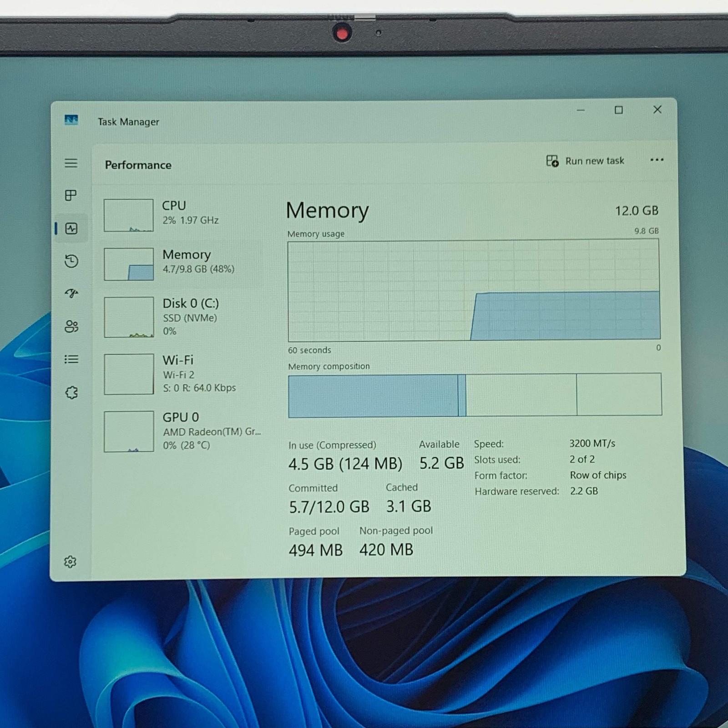Click the 5.2 GB available value
The width and height of the screenshot is (728, 728).
pyautogui.click(x=441, y=463)
